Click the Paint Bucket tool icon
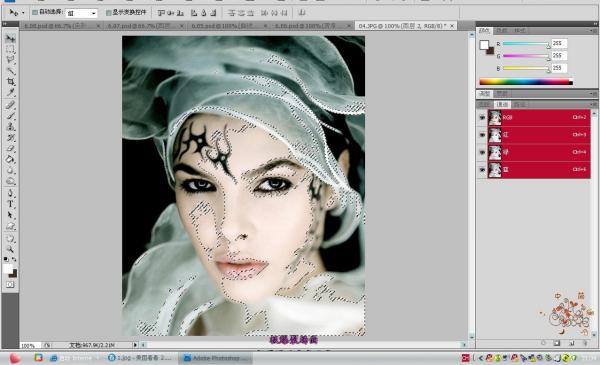600x365 pixels. point(10,160)
